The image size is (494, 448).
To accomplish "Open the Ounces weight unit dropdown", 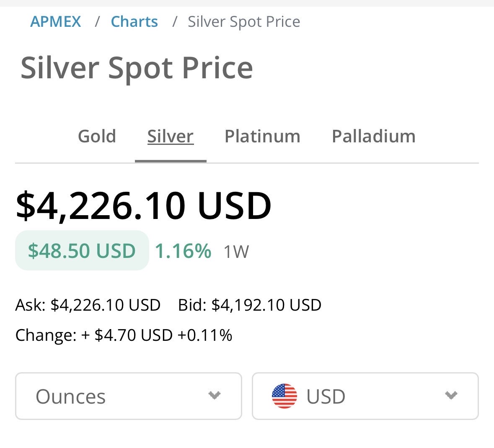I will [128, 396].
